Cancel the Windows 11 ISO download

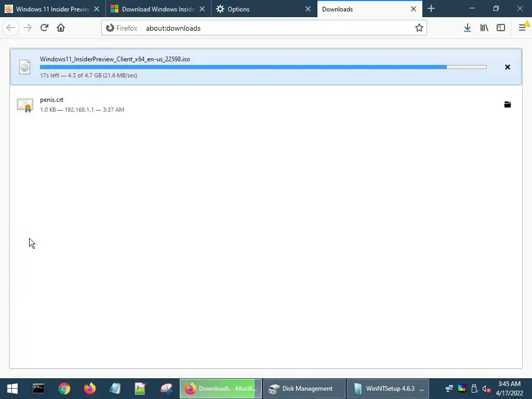(508, 67)
